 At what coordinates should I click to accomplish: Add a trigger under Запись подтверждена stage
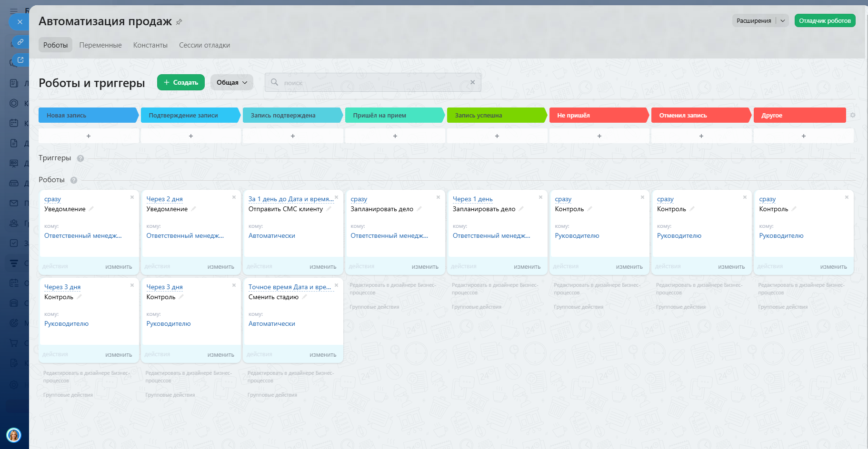[293, 136]
